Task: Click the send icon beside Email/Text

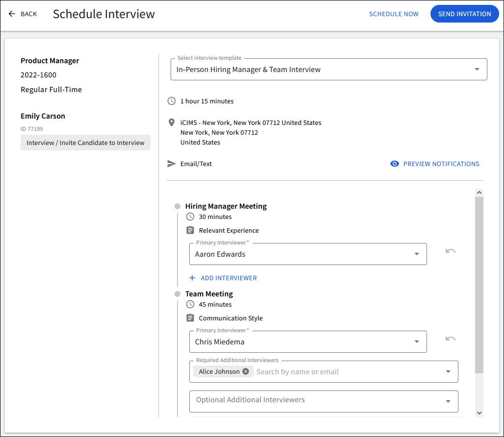Action: click(171, 163)
